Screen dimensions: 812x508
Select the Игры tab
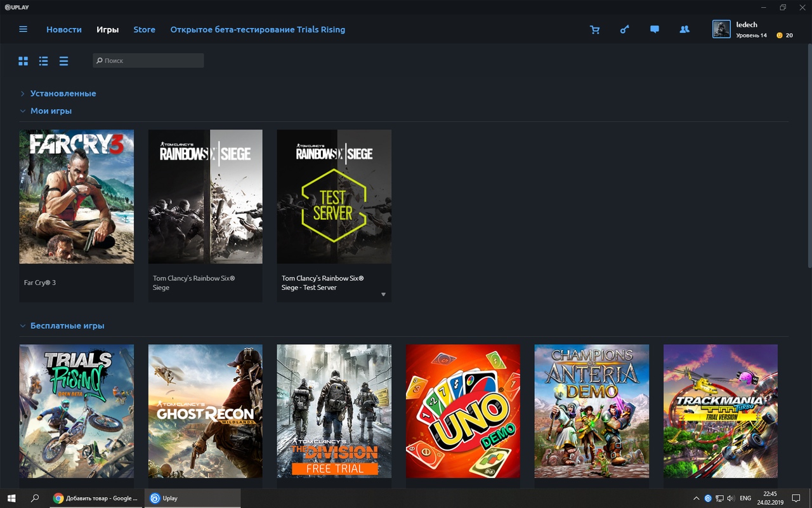pos(107,30)
